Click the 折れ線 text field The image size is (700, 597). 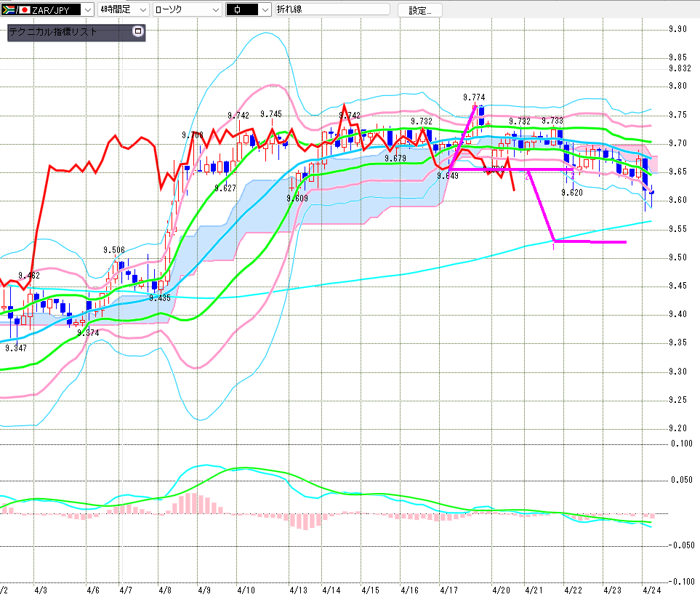[x=331, y=9]
